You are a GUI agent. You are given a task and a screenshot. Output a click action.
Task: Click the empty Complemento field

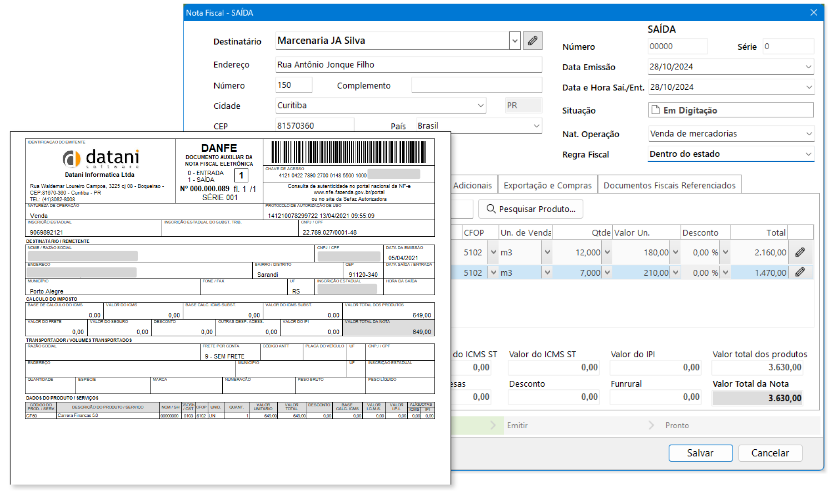tap(476, 85)
